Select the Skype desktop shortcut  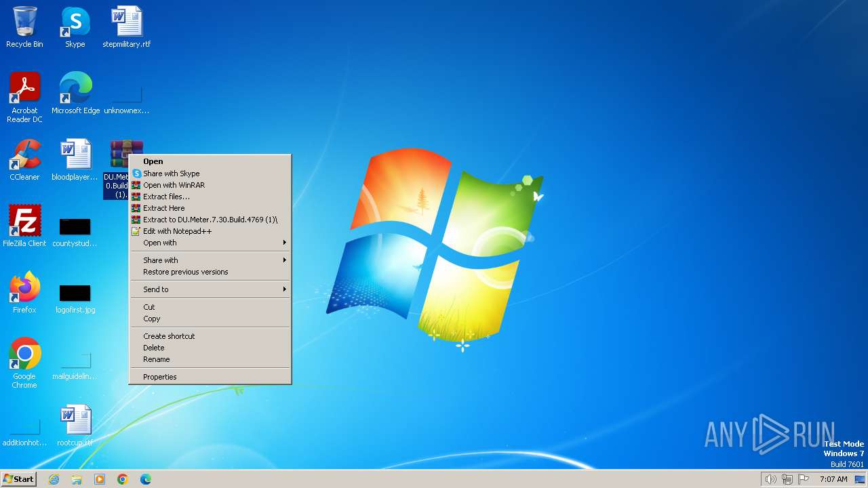tap(75, 27)
